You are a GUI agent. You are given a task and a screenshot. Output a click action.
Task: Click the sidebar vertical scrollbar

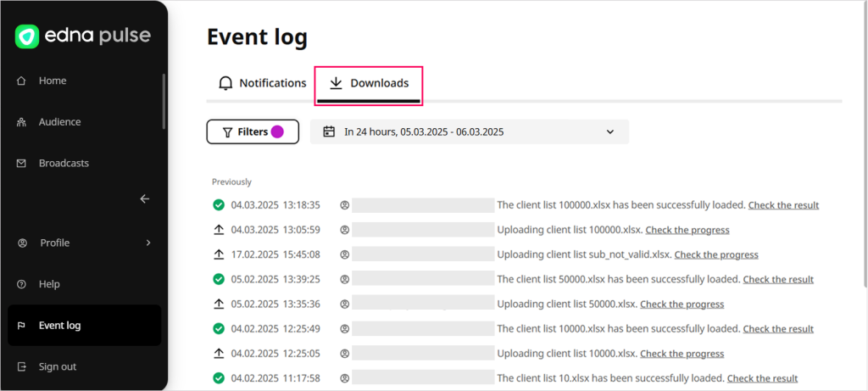coord(164,102)
